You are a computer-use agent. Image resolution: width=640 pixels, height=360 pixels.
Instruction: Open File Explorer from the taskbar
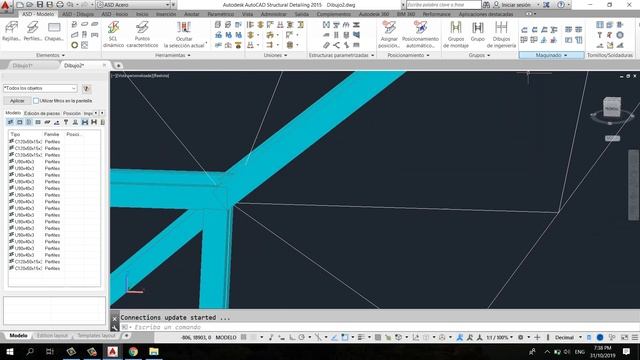pos(154,351)
